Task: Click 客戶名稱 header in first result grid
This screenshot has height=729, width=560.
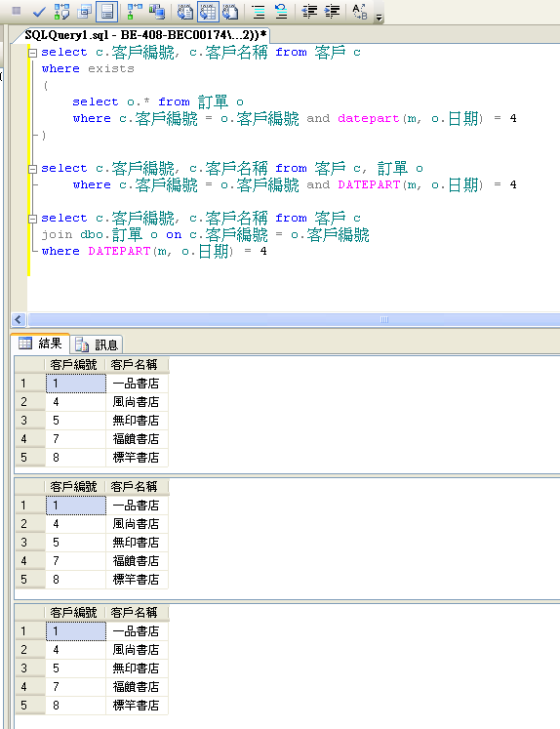Action: tap(137, 365)
